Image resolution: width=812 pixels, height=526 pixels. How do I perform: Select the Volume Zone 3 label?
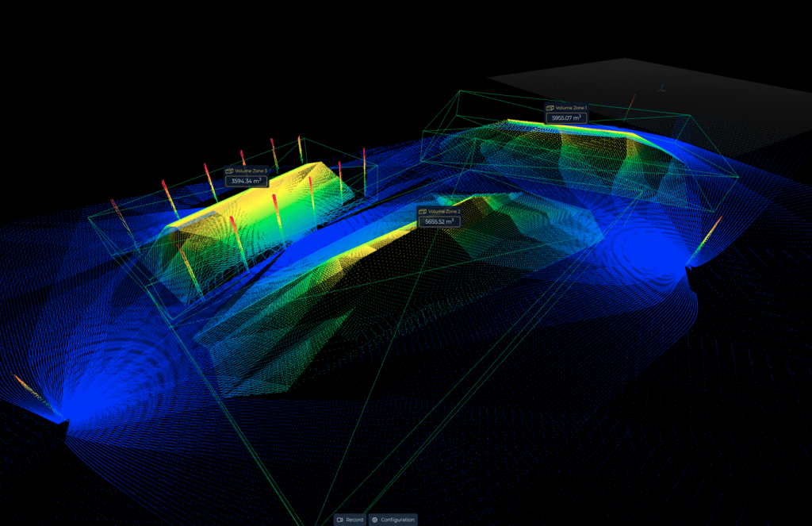click(x=251, y=171)
